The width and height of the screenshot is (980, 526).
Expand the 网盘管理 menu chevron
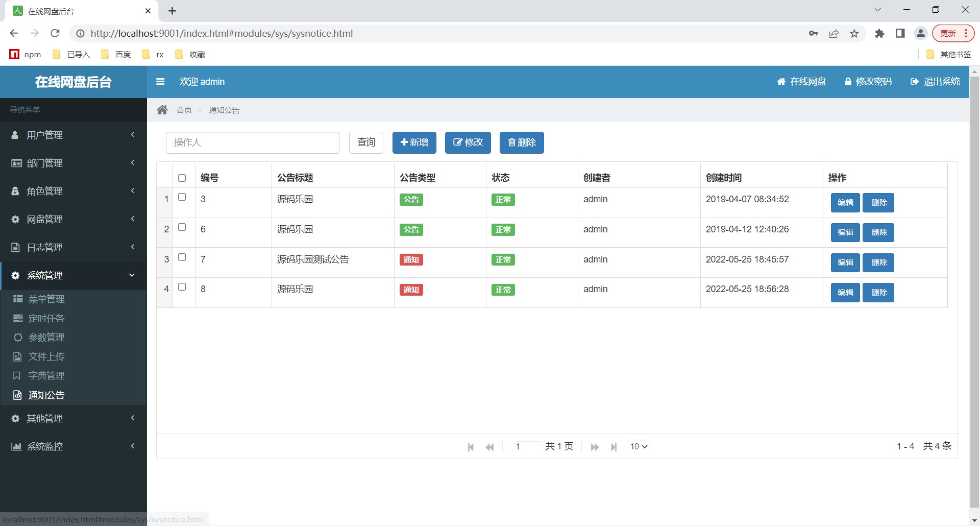pos(133,219)
